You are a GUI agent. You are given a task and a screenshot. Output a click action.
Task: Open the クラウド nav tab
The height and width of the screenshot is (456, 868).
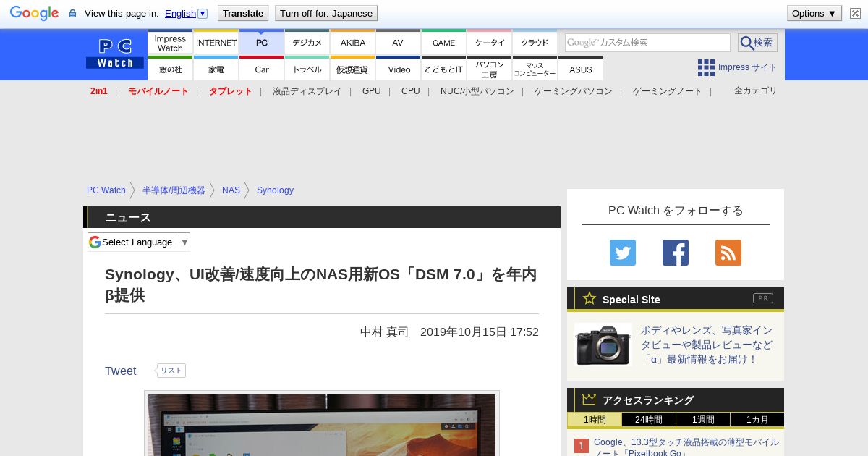pyautogui.click(x=535, y=42)
